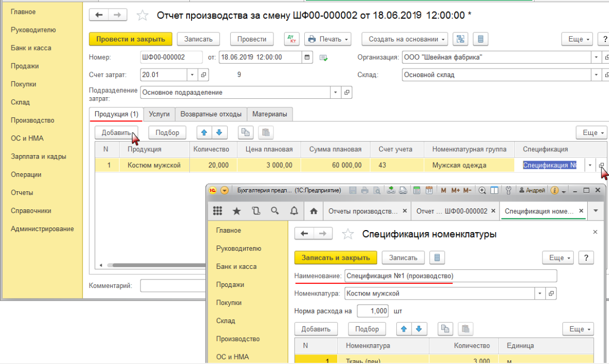Open Склад section in front window sidebar
This screenshot has height=364, width=609.
(226, 321)
